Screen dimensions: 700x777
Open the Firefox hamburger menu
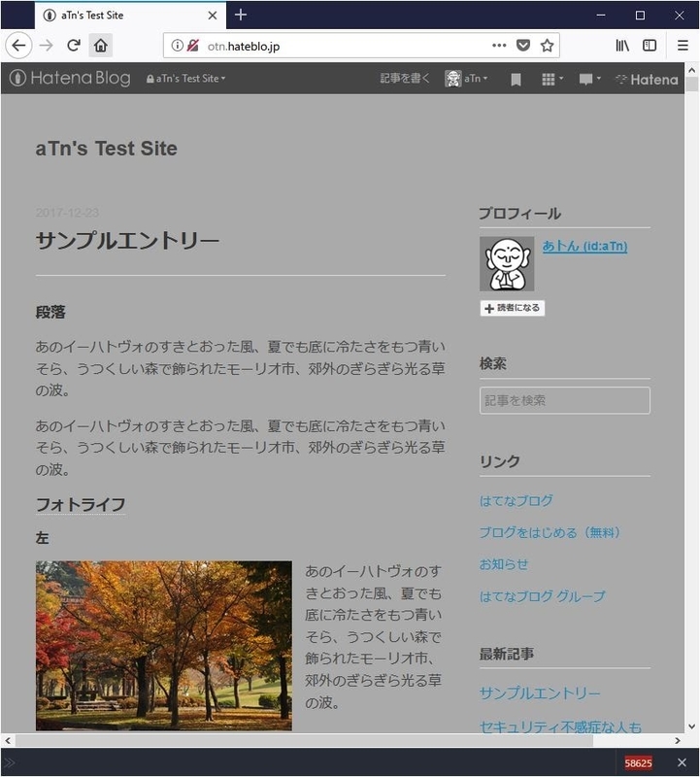coord(683,46)
